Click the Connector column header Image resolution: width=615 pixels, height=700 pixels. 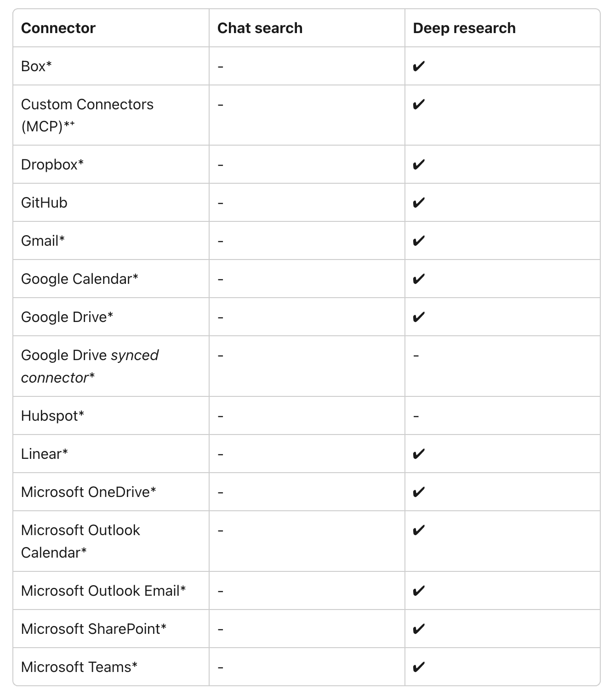tap(58, 28)
